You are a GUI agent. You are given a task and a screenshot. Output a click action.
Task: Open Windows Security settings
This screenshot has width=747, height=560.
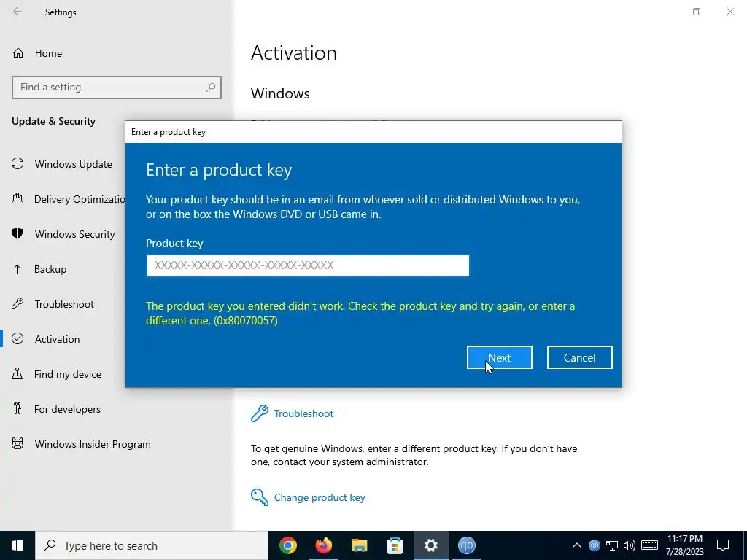pyautogui.click(x=74, y=234)
